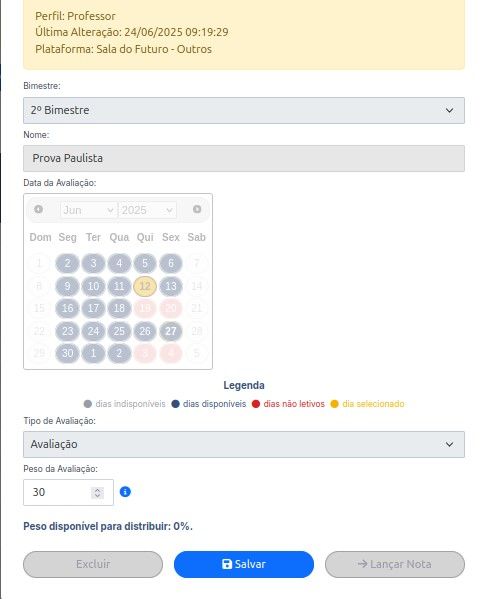
Task: Click the yellow dia selecionado legend dot
Action: coord(335,404)
